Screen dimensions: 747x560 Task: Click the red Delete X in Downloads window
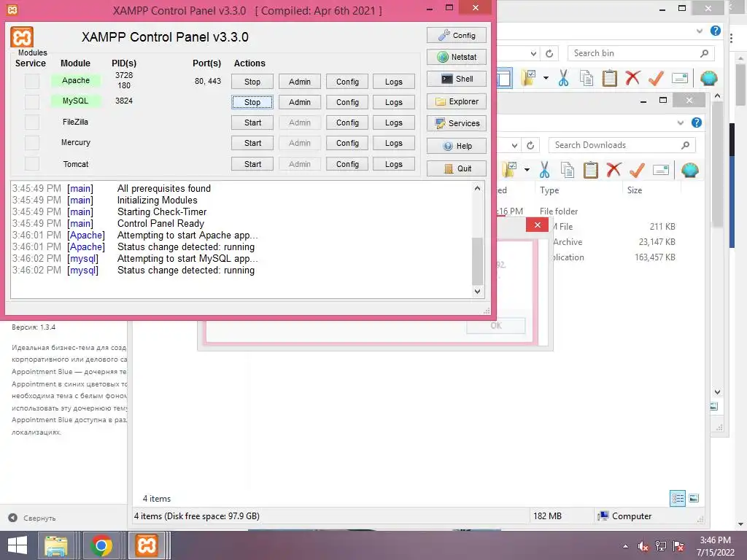614,170
